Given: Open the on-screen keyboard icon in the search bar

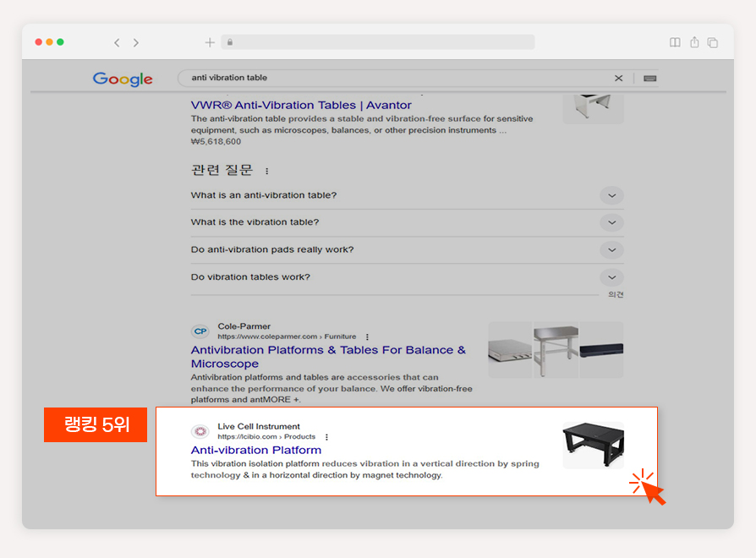Looking at the screenshot, I should tap(650, 79).
